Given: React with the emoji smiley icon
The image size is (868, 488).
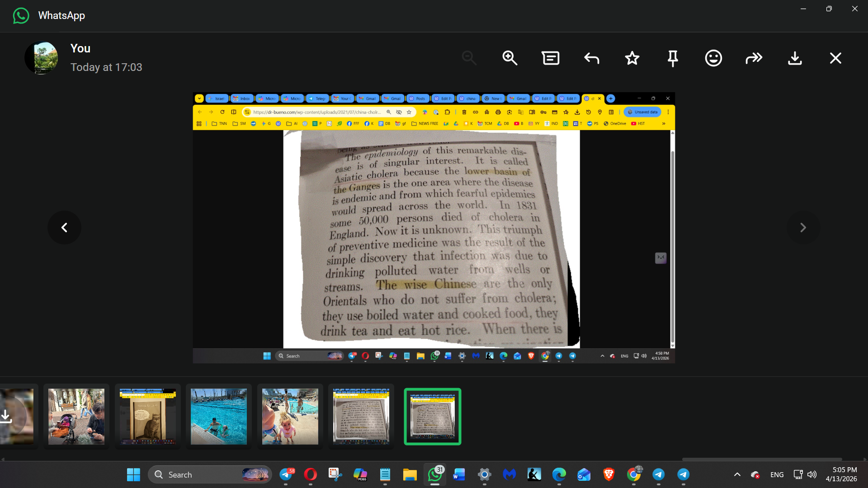Looking at the screenshot, I should [x=713, y=58].
